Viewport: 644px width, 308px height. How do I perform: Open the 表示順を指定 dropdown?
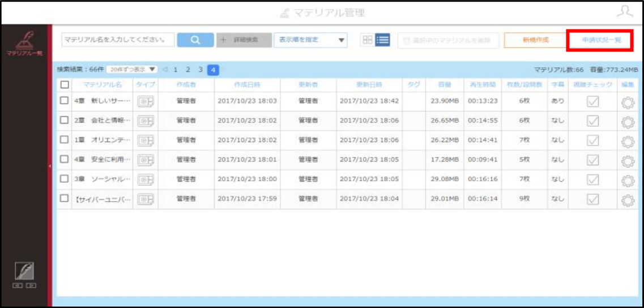click(x=310, y=40)
